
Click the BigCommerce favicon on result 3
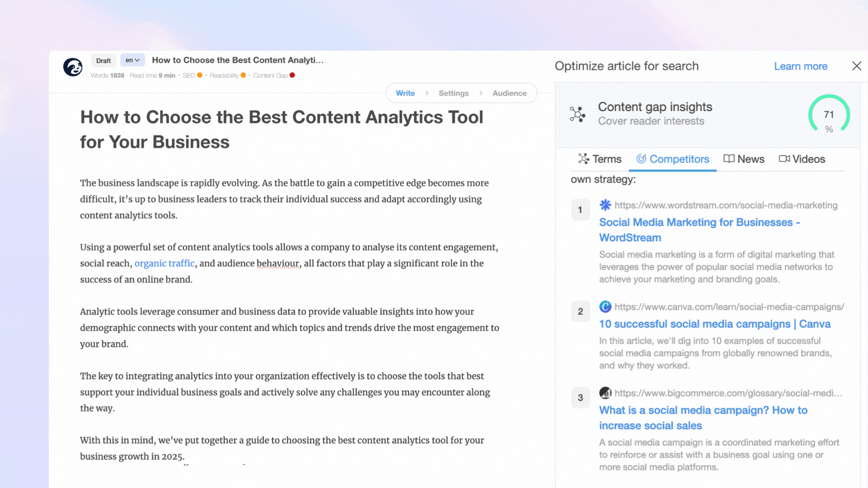(605, 393)
